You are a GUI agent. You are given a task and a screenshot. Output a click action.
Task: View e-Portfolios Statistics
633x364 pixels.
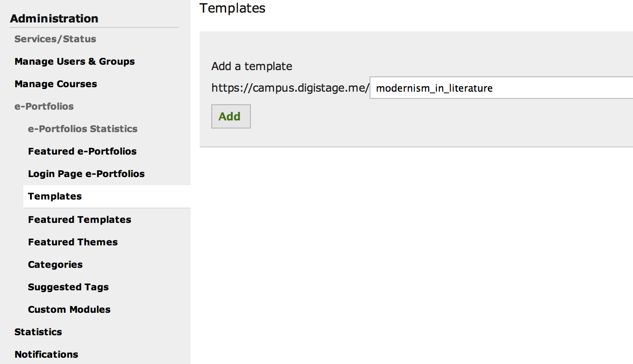click(83, 129)
